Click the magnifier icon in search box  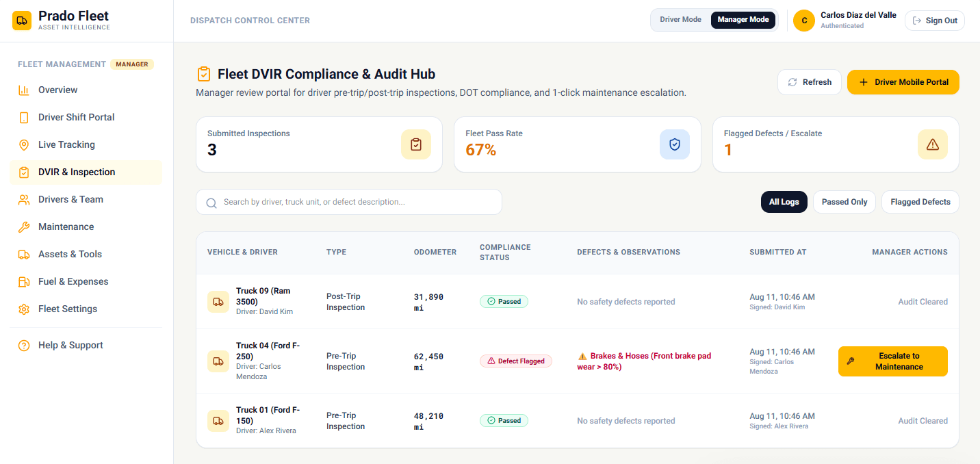coord(211,203)
